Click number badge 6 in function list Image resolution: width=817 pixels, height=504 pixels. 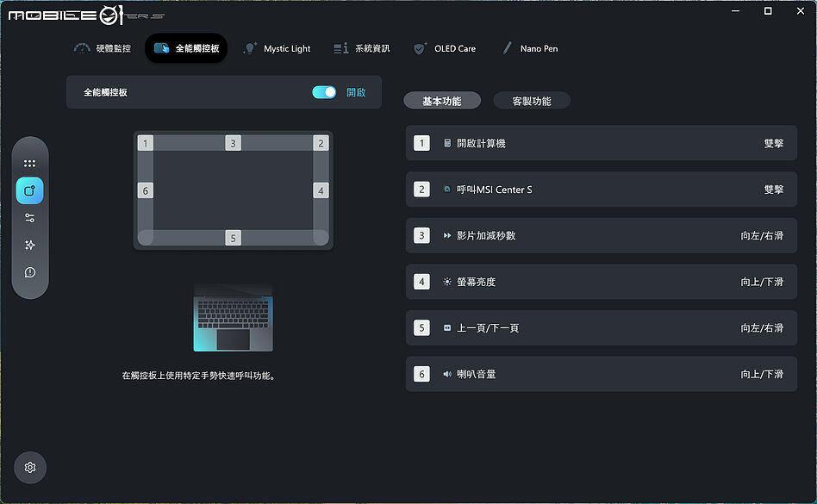click(x=421, y=374)
